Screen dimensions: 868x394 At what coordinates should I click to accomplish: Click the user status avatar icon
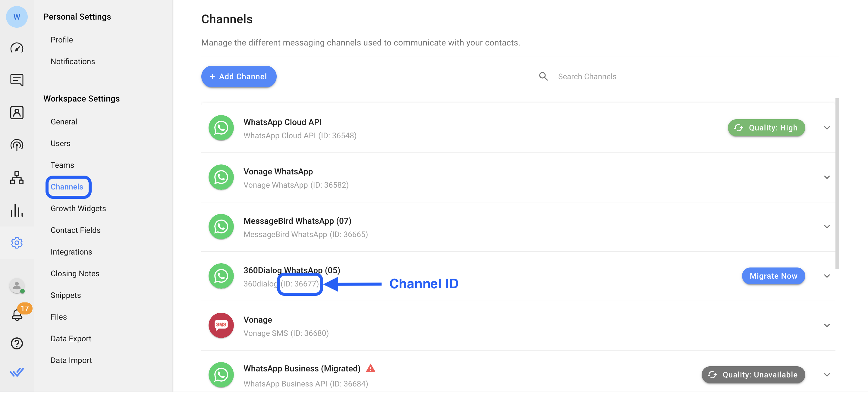17,286
